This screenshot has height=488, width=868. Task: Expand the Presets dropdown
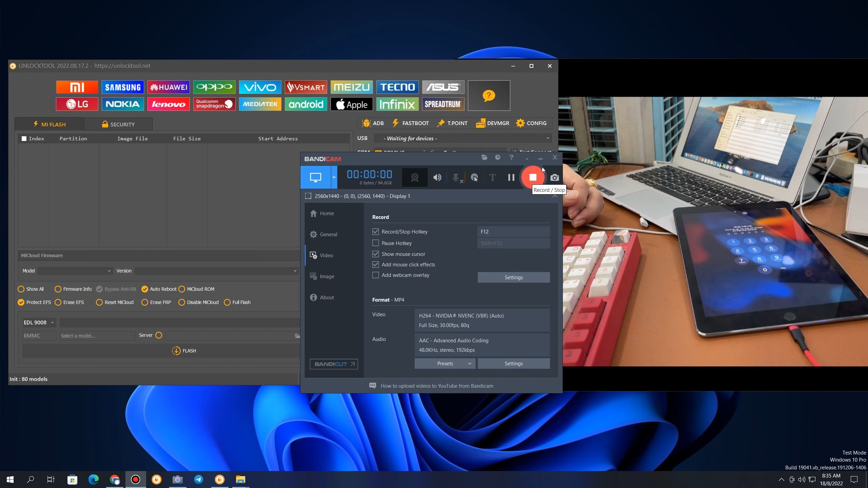tap(445, 364)
